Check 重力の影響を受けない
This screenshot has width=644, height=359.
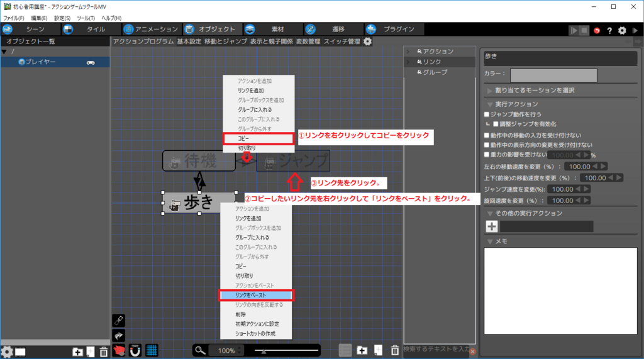pos(487,155)
